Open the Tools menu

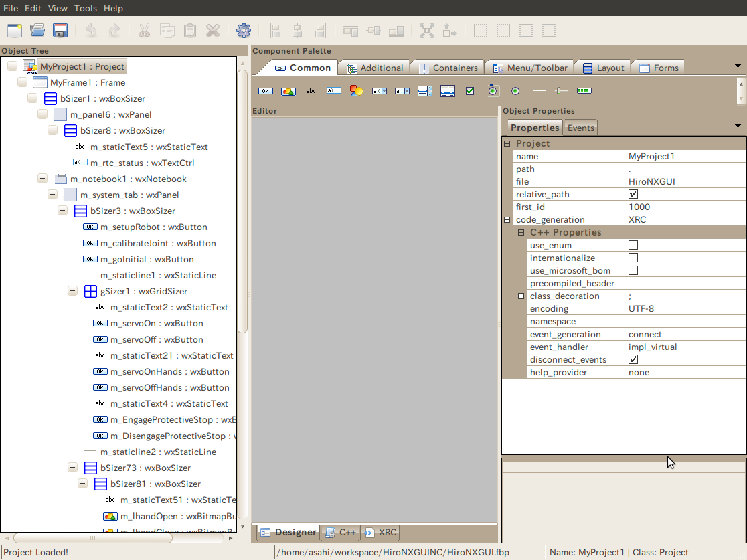[x=85, y=8]
